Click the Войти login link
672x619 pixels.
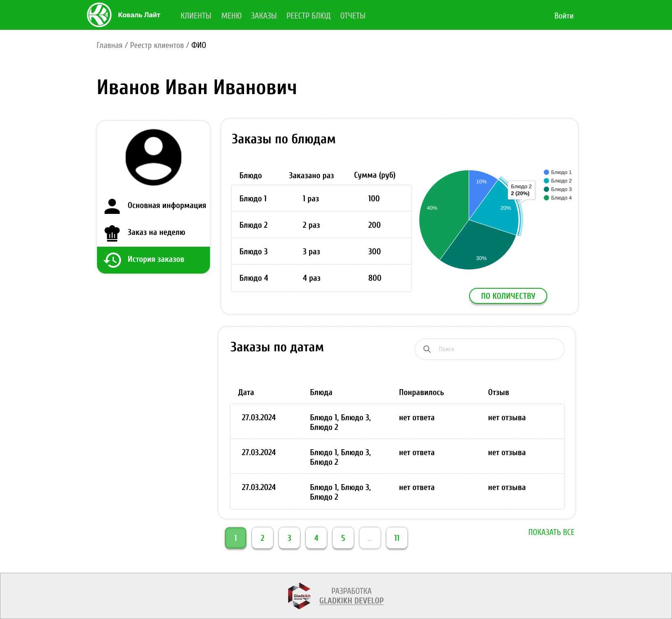pos(564,16)
